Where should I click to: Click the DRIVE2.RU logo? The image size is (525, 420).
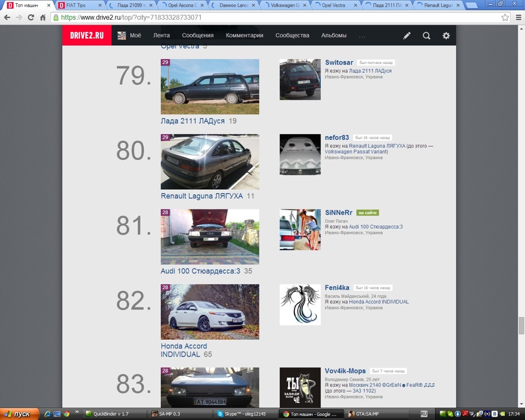tap(87, 35)
